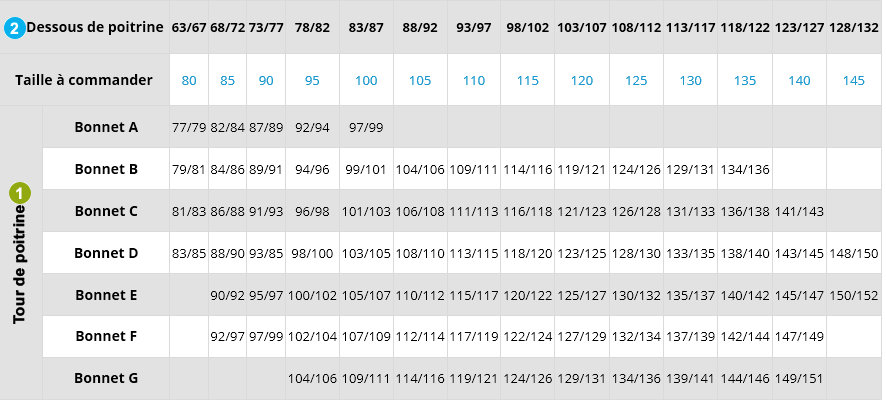Viewport: 886px width, 402px height.
Task: Select the Bonnet G row label
Action: point(106,378)
